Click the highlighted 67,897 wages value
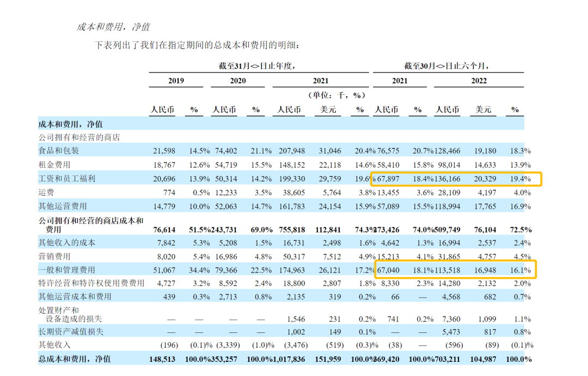The height and width of the screenshot is (376, 588). coord(389,179)
